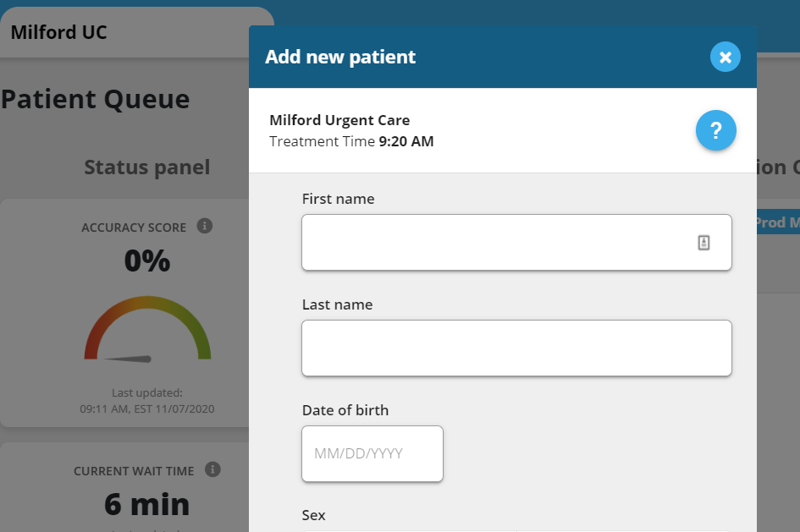Click the Last updated timestamp text

point(147,401)
